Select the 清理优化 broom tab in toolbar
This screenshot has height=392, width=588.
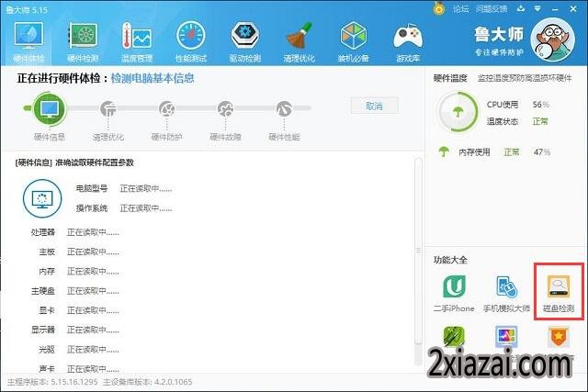(299, 41)
